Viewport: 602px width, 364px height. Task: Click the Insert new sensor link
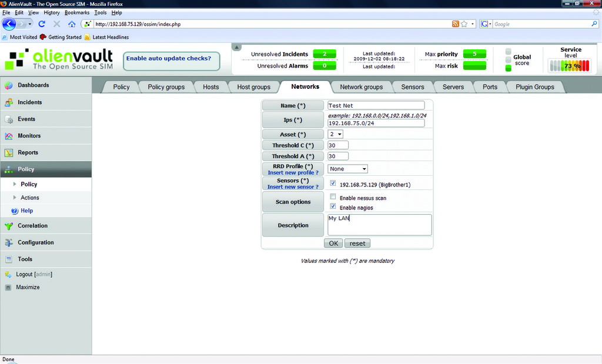(x=292, y=187)
